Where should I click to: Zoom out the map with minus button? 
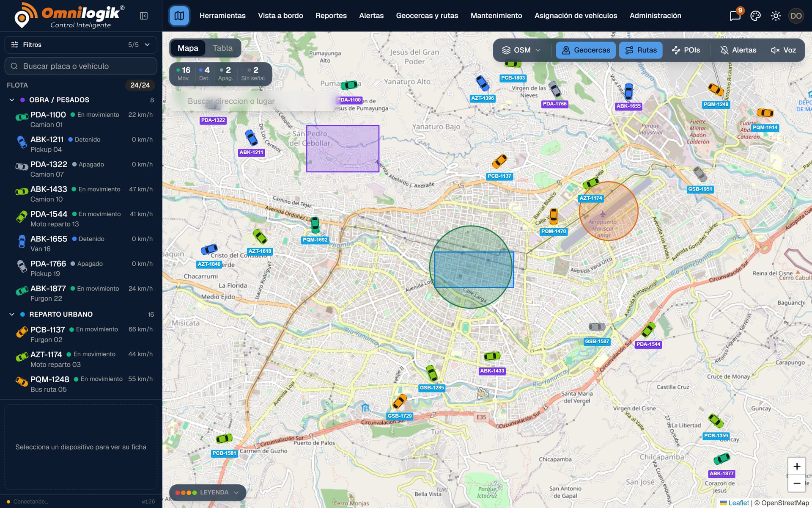pyautogui.click(x=797, y=483)
